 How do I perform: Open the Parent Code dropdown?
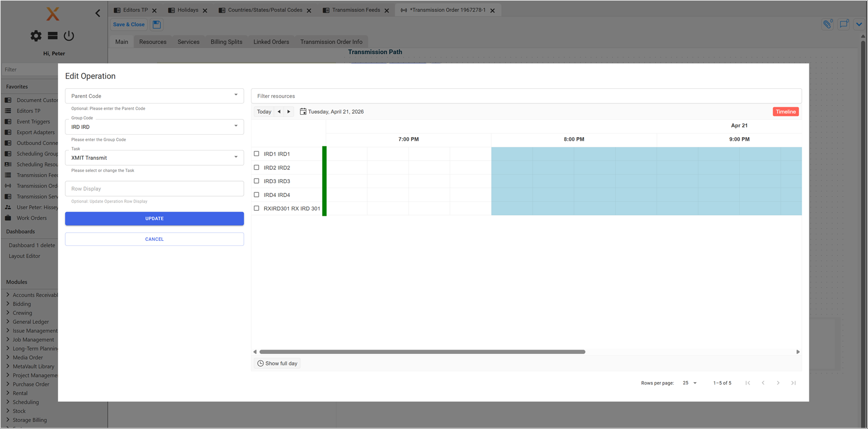tap(154, 96)
